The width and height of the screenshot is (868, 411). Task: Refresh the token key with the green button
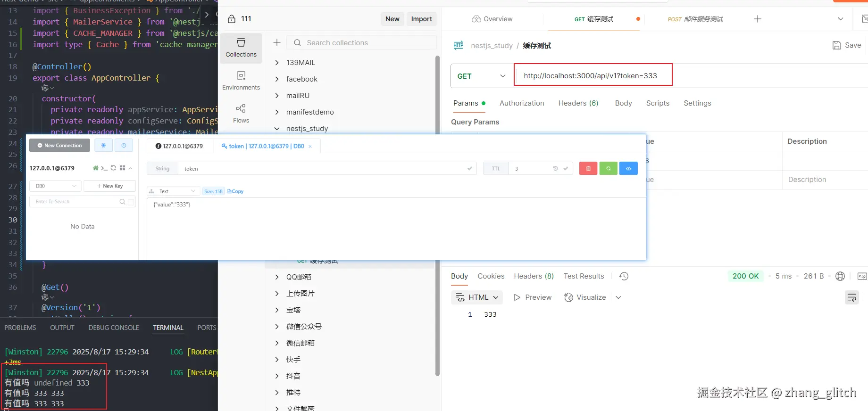point(609,168)
